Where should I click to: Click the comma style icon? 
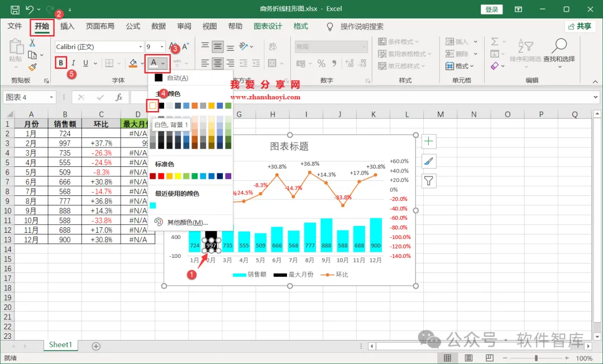(x=334, y=64)
